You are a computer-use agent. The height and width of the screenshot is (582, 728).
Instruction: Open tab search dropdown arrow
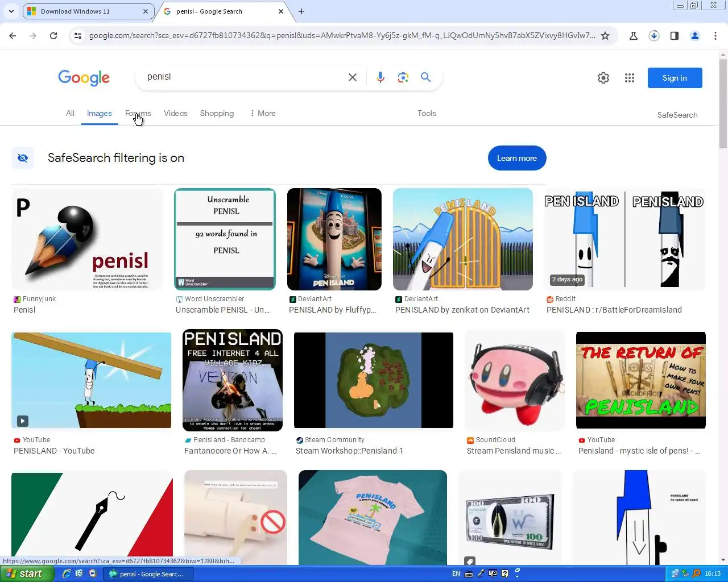[x=11, y=11]
